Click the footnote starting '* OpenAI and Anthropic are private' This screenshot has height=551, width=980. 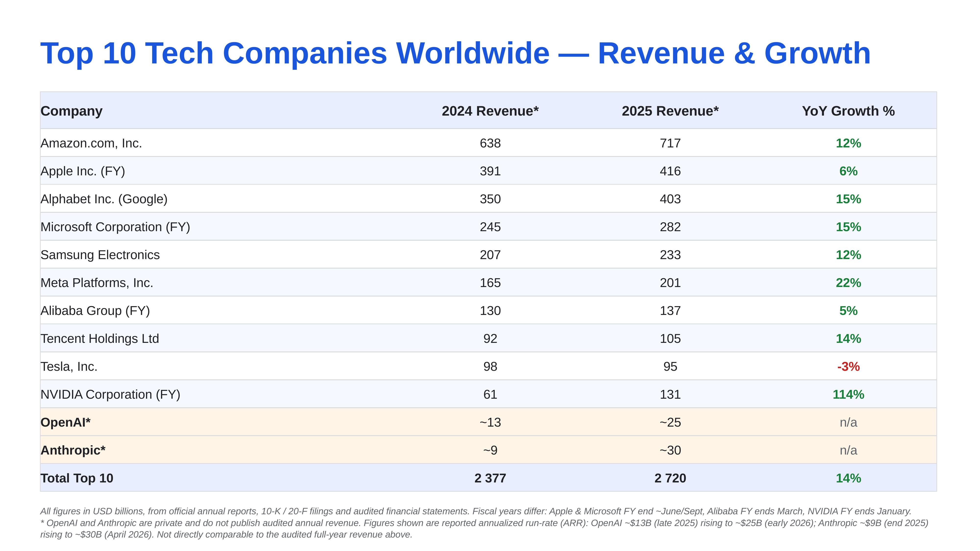tap(484, 528)
